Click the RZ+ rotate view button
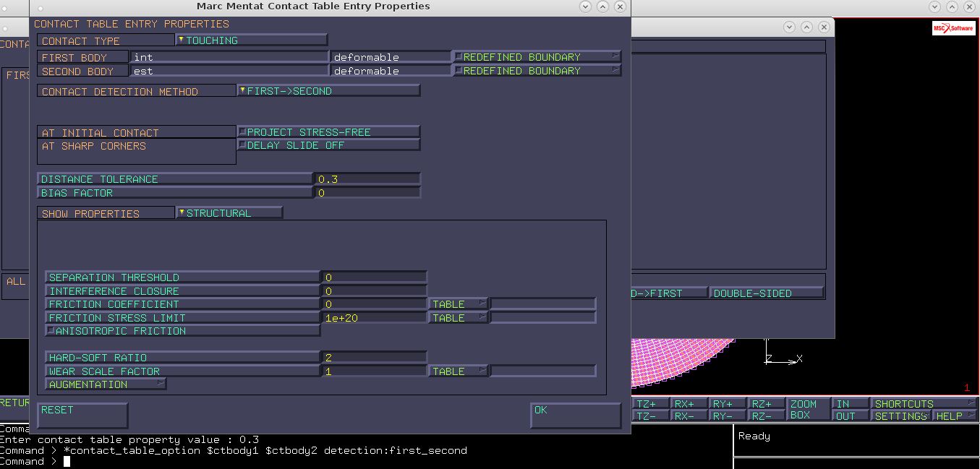The height and width of the screenshot is (469, 980). (x=766, y=404)
